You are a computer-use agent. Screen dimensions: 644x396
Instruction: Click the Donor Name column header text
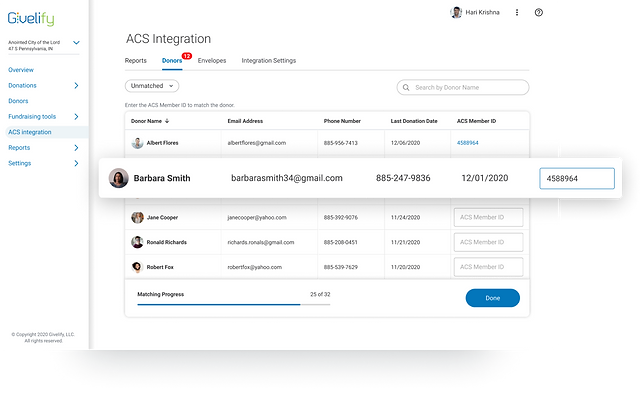click(x=146, y=121)
